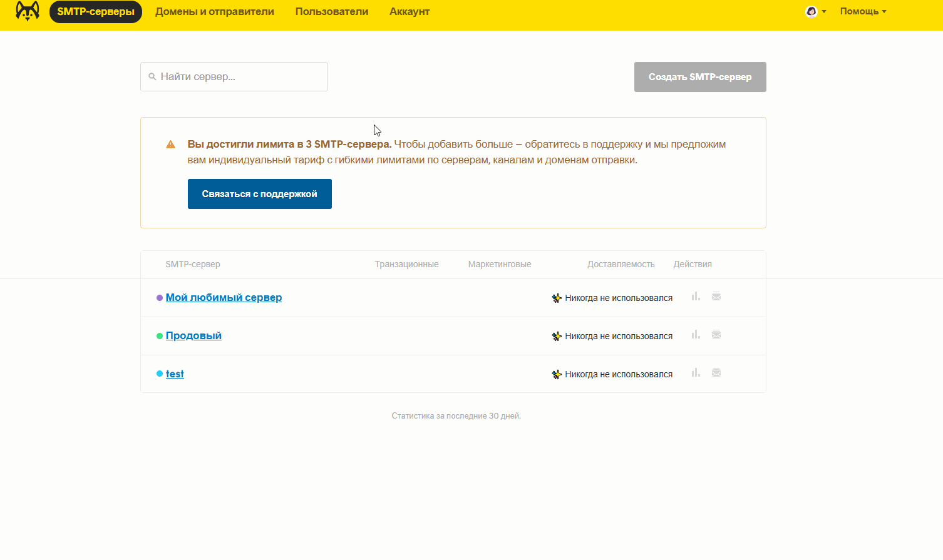
Task: Click the husky dog logo icon
Action: [28, 11]
